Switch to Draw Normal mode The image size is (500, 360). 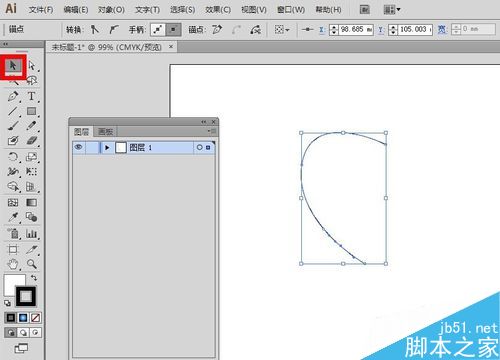(x=11, y=332)
